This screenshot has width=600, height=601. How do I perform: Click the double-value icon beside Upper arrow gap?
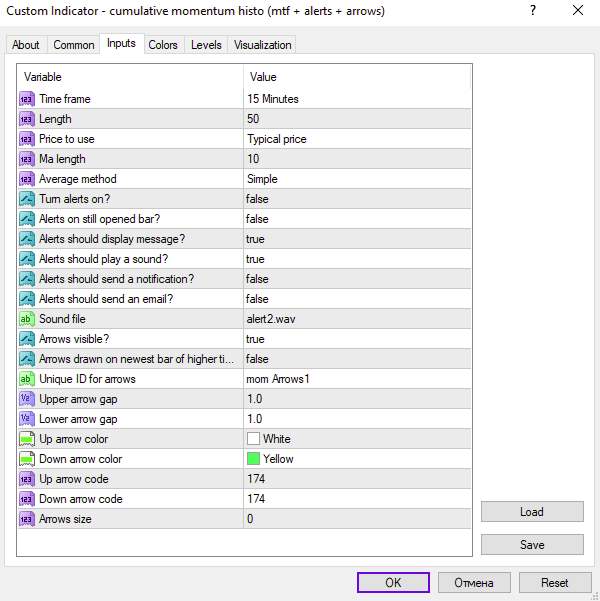coord(27,399)
